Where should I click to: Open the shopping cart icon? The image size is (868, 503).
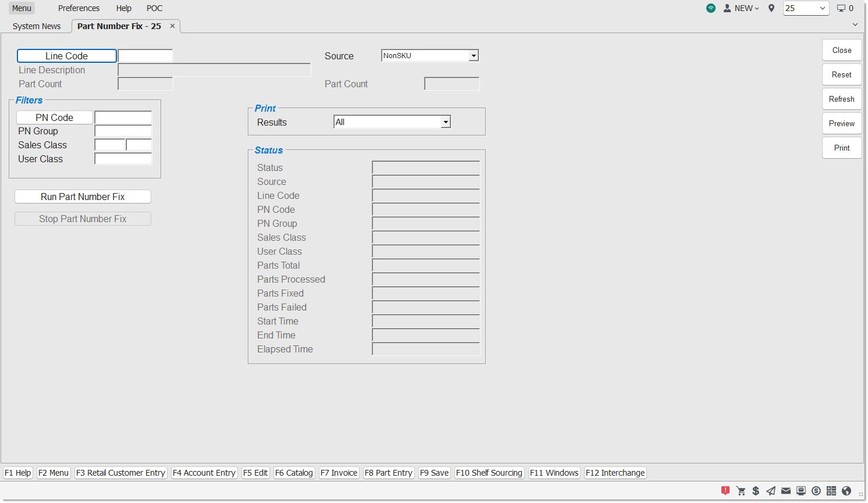pos(741,491)
